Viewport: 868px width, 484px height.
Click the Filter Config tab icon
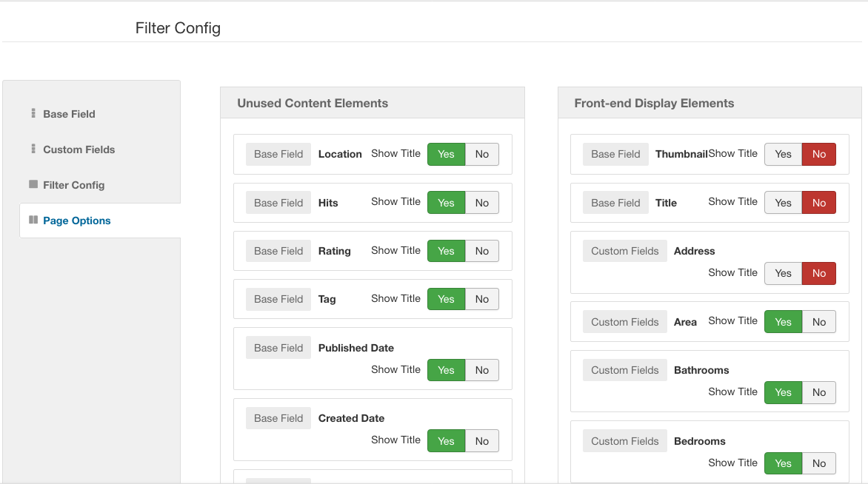point(33,184)
